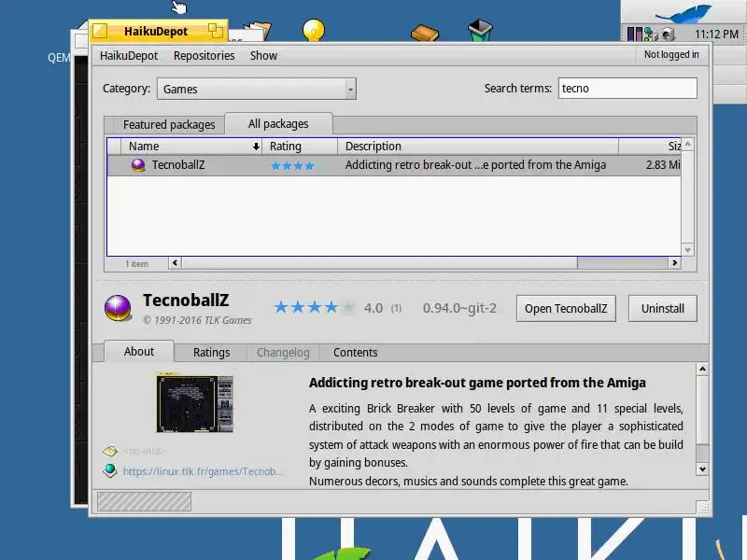The width and height of the screenshot is (747, 560).
Task: Click the 11:12 PM clock
Action: (x=716, y=35)
